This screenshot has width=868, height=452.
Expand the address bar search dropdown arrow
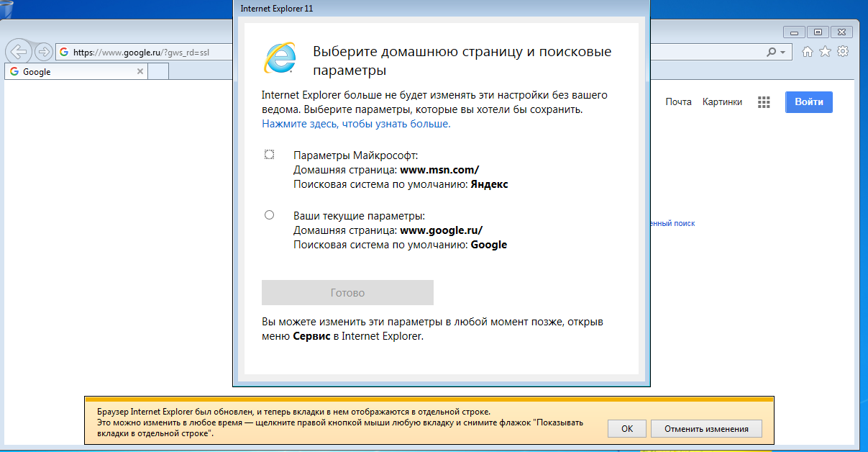(782, 53)
